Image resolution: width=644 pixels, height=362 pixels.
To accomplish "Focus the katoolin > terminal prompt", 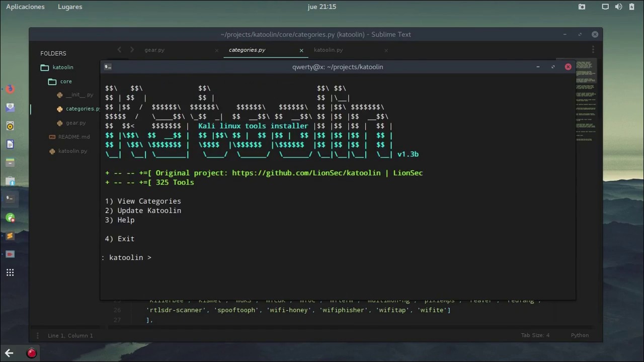I will 126,257.
